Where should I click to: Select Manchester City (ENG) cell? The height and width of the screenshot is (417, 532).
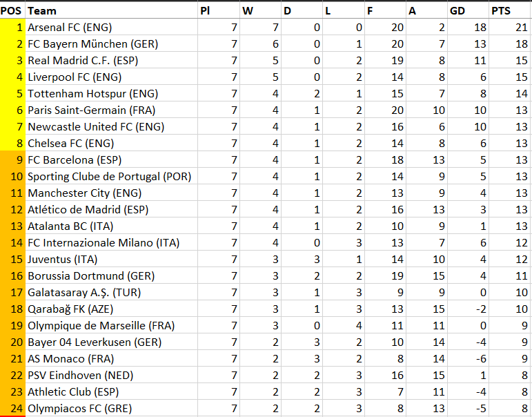pos(111,193)
